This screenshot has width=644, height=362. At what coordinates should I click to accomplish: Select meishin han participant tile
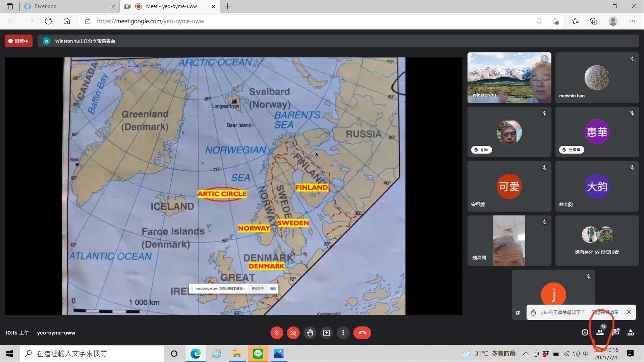597,77
